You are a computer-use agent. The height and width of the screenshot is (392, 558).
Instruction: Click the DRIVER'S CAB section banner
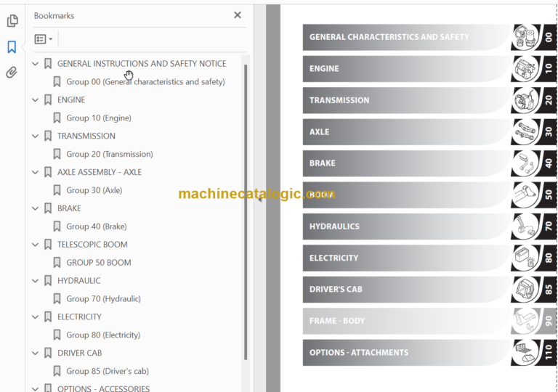click(407, 290)
